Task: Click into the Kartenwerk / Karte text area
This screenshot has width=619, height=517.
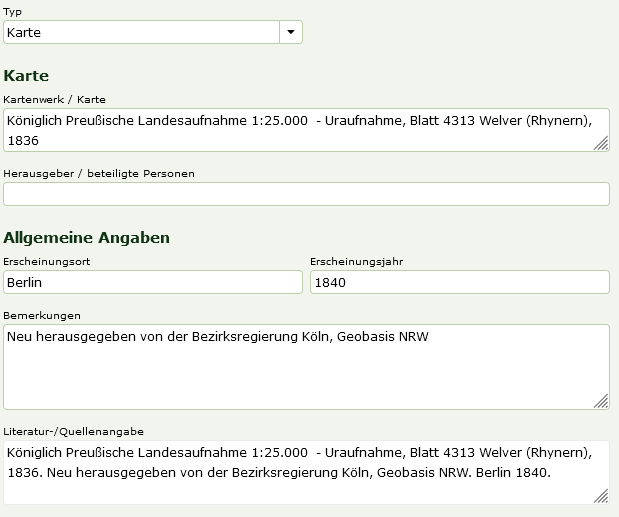Action: (x=306, y=130)
